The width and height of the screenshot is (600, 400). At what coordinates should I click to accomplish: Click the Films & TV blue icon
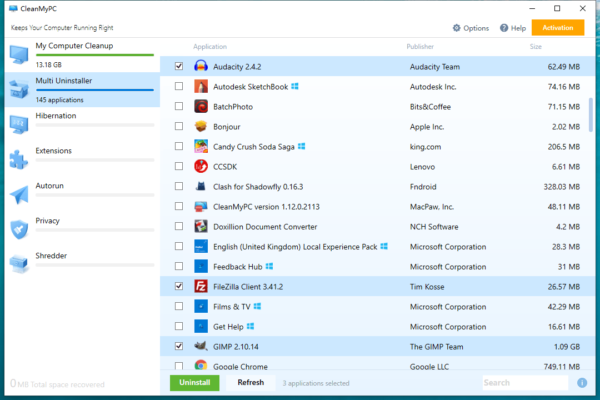(201, 306)
